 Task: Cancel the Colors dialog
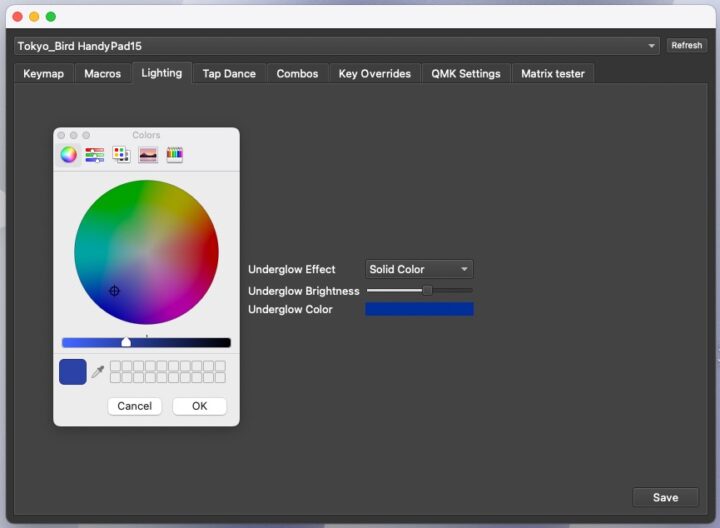click(x=134, y=406)
